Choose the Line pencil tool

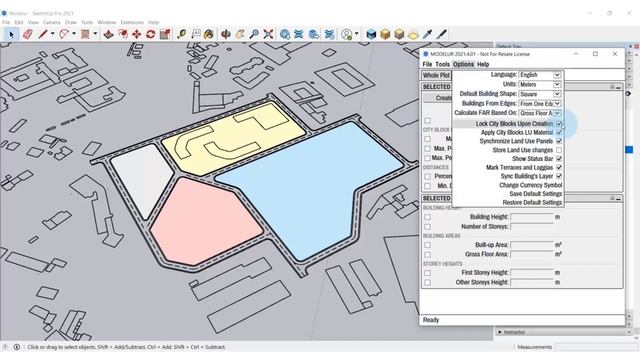[42, 34]
